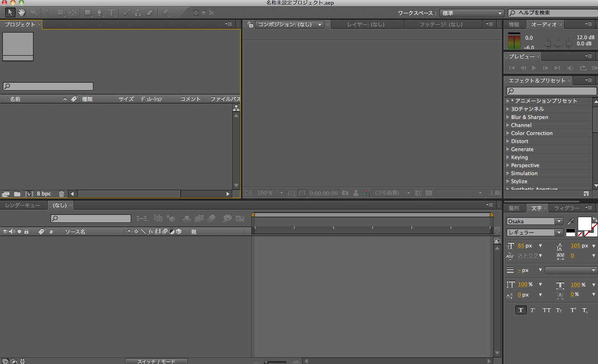Switch to the レイヤー: (なし) tab
This screenshot has height=364, width=598.
[366, 25]
